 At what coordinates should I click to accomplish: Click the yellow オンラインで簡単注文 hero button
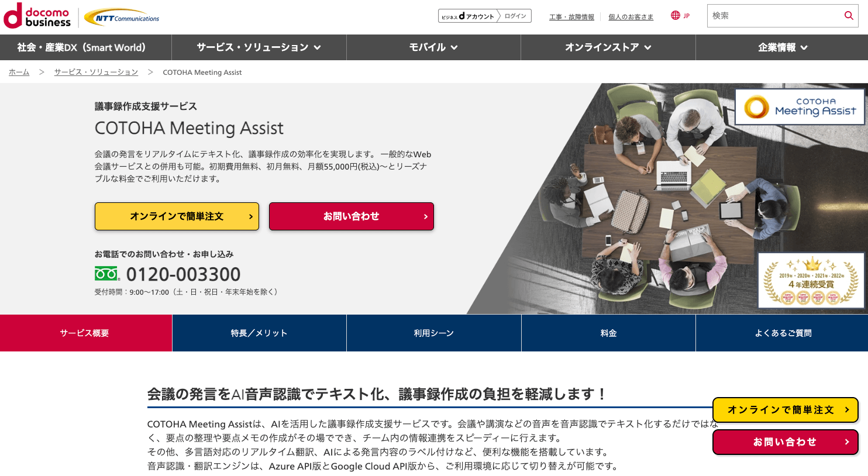click(x=177, y=216)
